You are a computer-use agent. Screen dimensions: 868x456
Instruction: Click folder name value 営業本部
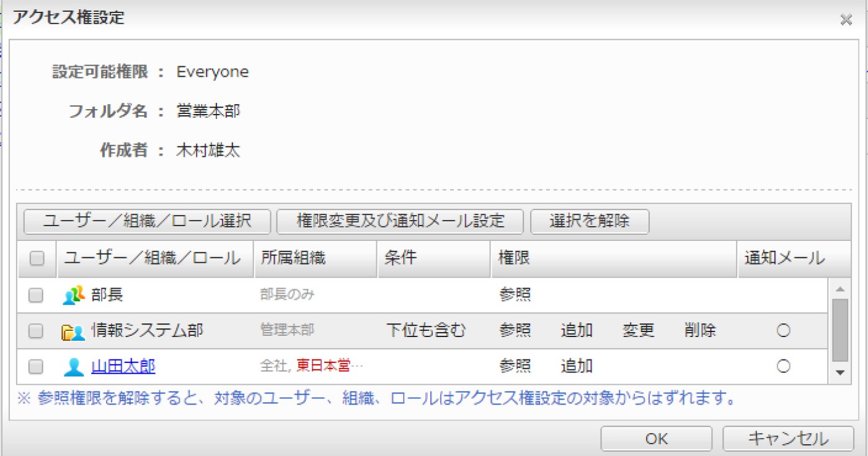(x=208, y=112)
